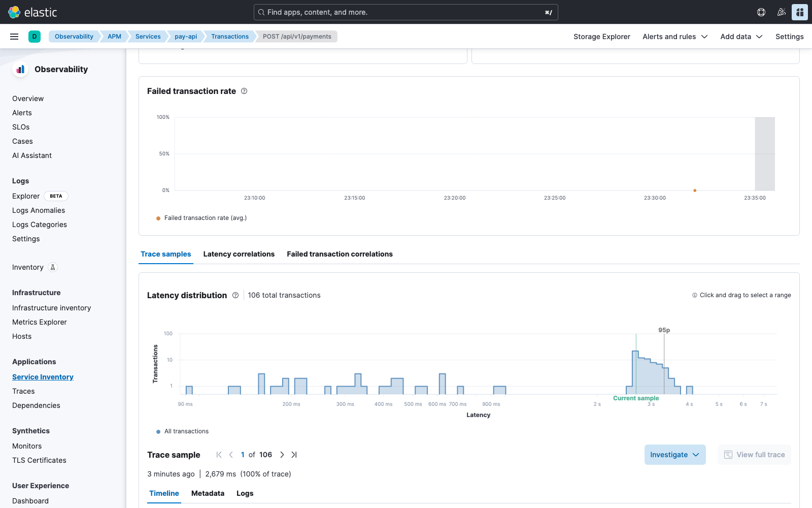Click View full trace button
This screenshot has width=812, height=508.
(754, 455)
